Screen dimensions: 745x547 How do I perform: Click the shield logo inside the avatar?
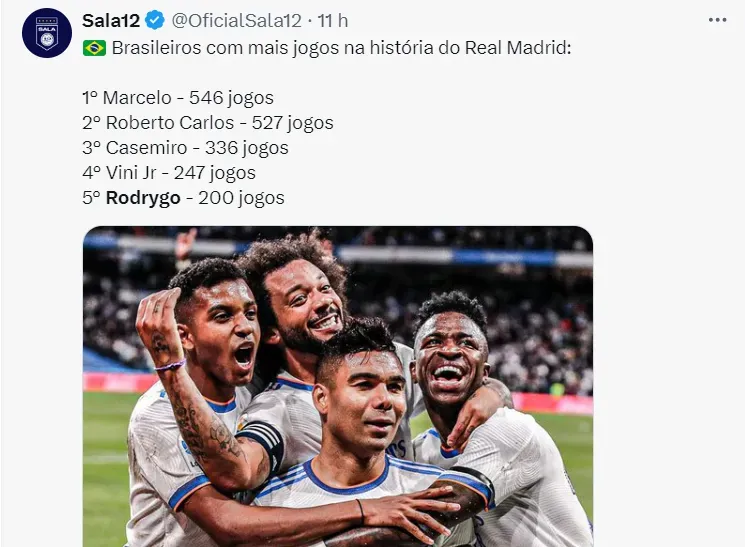47,33
